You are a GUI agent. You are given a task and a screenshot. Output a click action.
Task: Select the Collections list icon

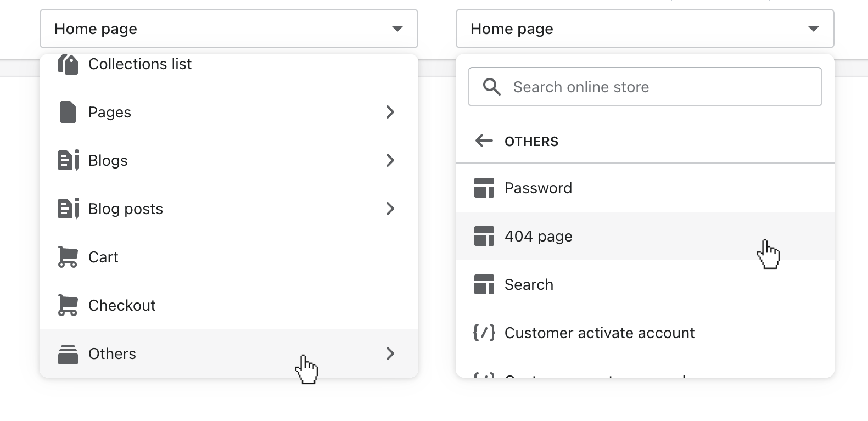point(68,64)
